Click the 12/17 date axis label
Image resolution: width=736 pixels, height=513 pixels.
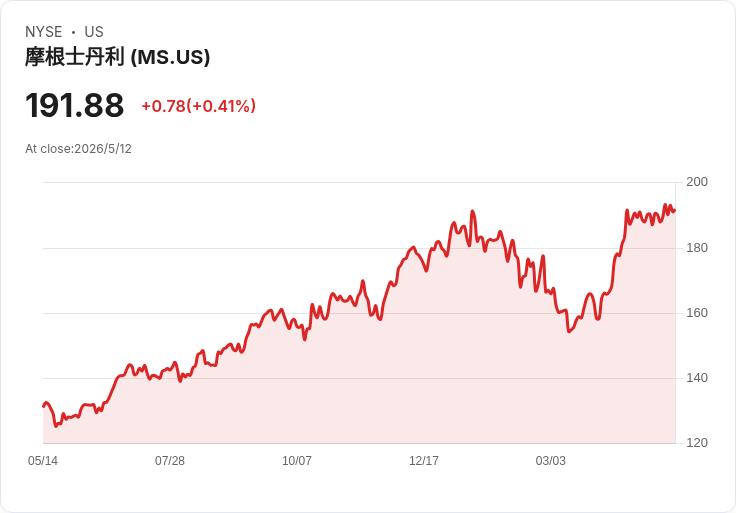424,461
